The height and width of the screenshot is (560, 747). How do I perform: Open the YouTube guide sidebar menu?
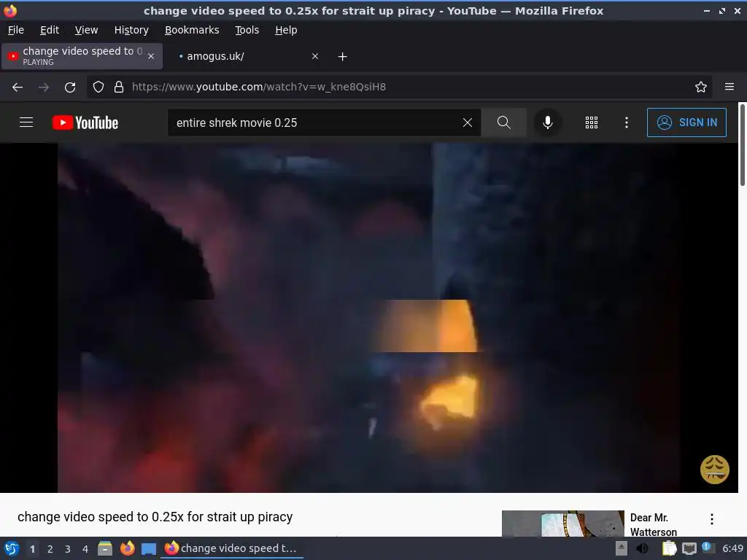(x=26, y=122)
